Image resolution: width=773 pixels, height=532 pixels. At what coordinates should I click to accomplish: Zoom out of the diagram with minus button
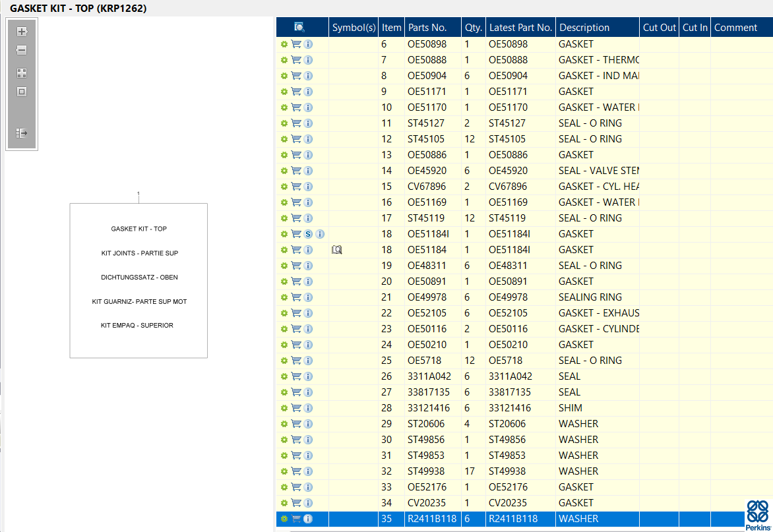pos(22,50)
